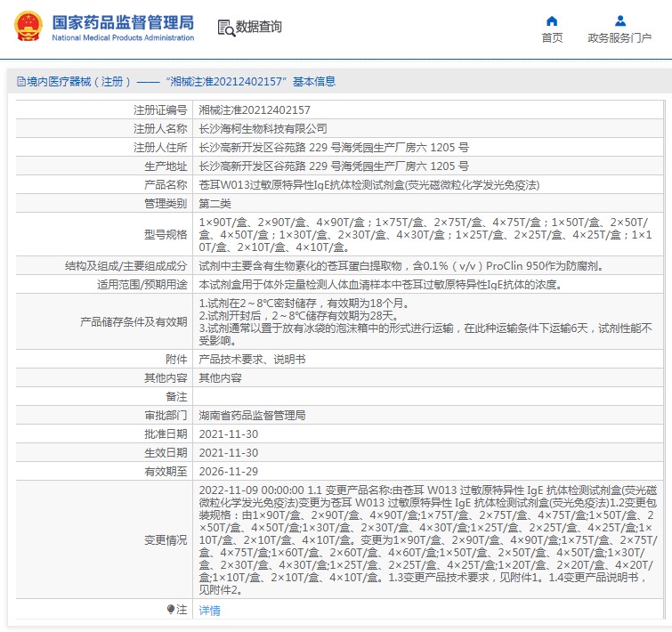Viewport: 672px width, 632px height.
Task: Click the 型号规格 specifications value
Action: tap(425, 234)
